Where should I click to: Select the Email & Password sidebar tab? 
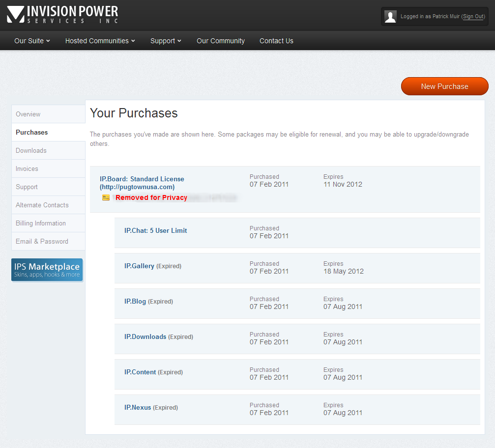tap(48, 241)
